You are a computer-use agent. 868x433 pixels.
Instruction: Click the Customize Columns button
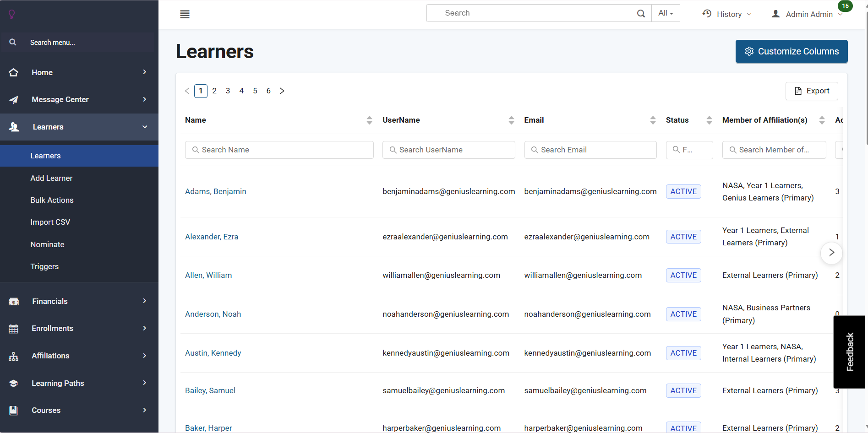pyautogui.click(x=791, y=51)
